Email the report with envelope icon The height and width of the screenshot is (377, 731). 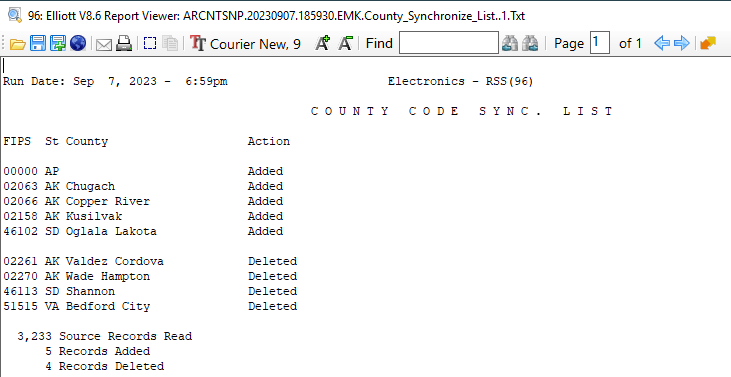pos(104,44)
